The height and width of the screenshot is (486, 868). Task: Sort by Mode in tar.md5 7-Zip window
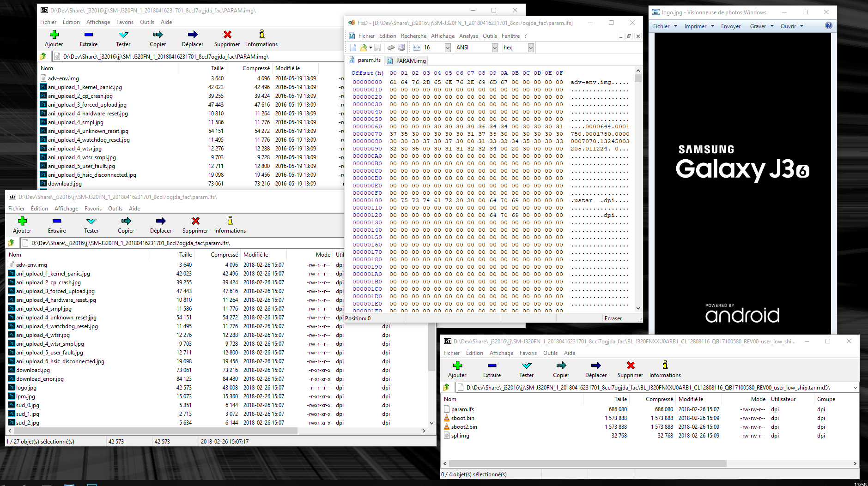tap(758, 399)
